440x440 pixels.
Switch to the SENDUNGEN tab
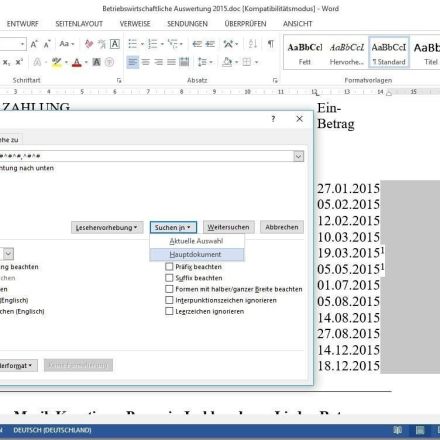(187, 24)
